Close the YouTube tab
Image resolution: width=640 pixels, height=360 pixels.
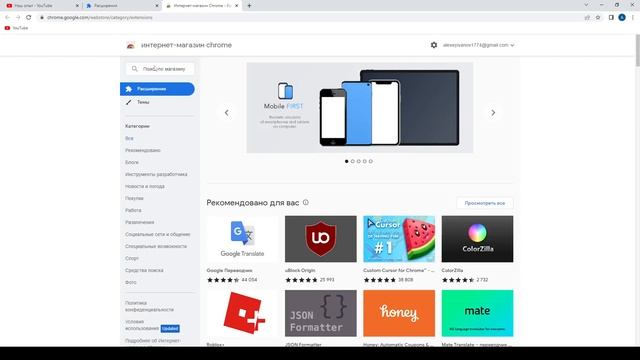tap(77, 6)
